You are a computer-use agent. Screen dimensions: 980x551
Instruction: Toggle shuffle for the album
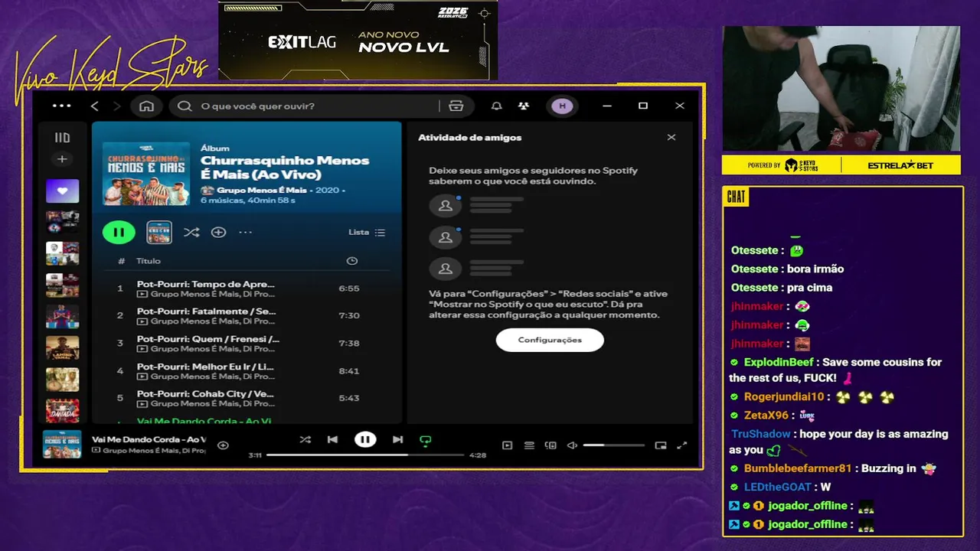191,232
